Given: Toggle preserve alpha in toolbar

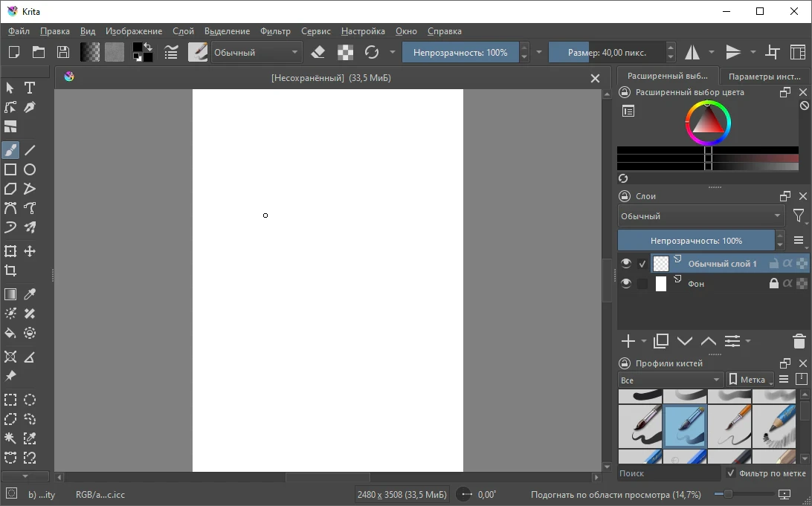Looking at the screenshot, I should tap(345, 52).
